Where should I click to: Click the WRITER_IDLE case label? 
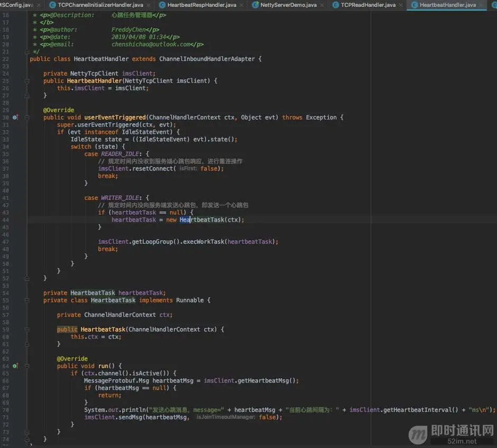[x=120, y=198]
